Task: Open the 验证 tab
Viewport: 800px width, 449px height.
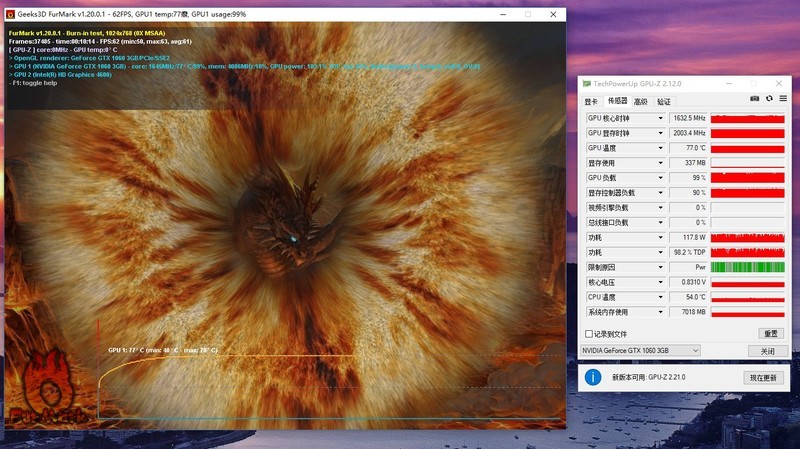Action: pos(664,101)
